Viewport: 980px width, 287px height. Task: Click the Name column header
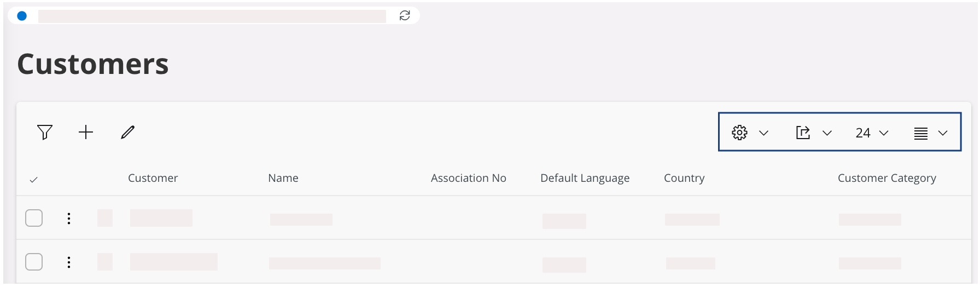pyautogui.click(x=283, y=178)
